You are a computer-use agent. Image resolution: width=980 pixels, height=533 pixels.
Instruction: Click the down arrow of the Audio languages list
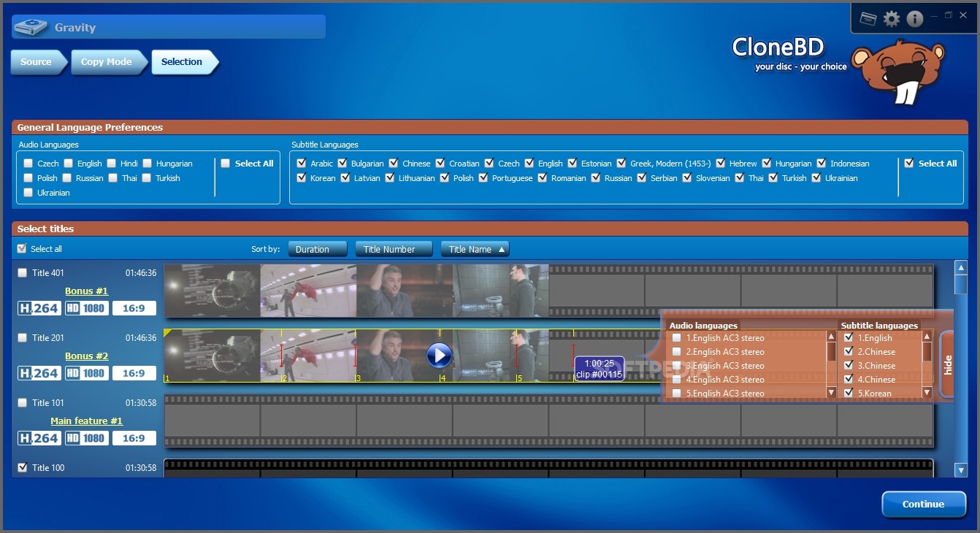831,393
